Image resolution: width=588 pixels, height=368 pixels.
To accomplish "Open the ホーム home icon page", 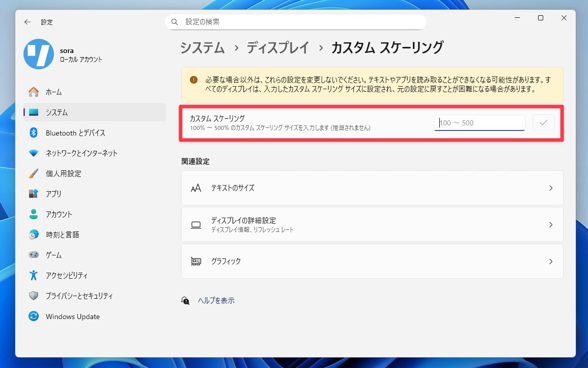I will [x=34, y=92].
